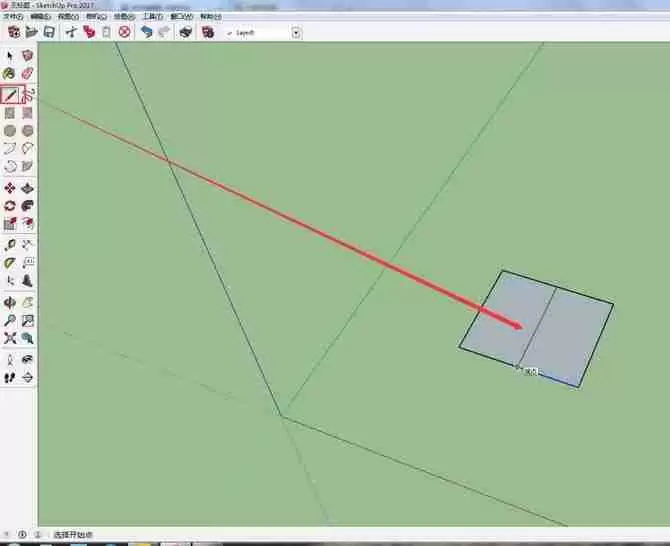Activate the Rotate tool
The height and width of the screenshot is (546, 670).
pos(10,206)
